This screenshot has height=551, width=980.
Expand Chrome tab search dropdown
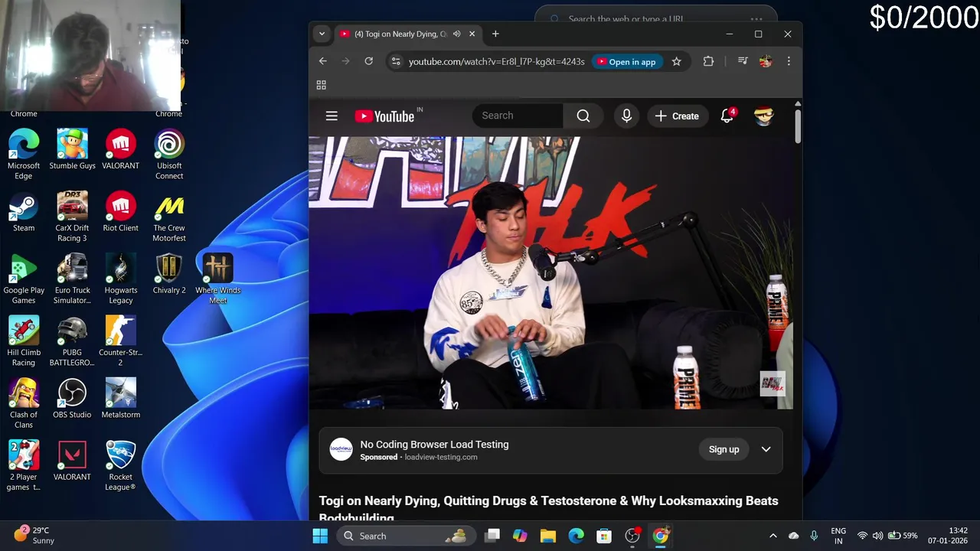coord(322,34)
